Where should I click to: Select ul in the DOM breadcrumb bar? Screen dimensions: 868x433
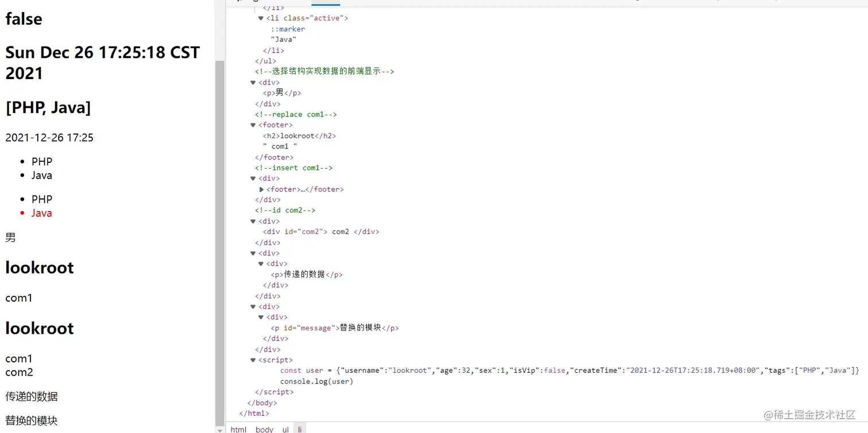285,429
